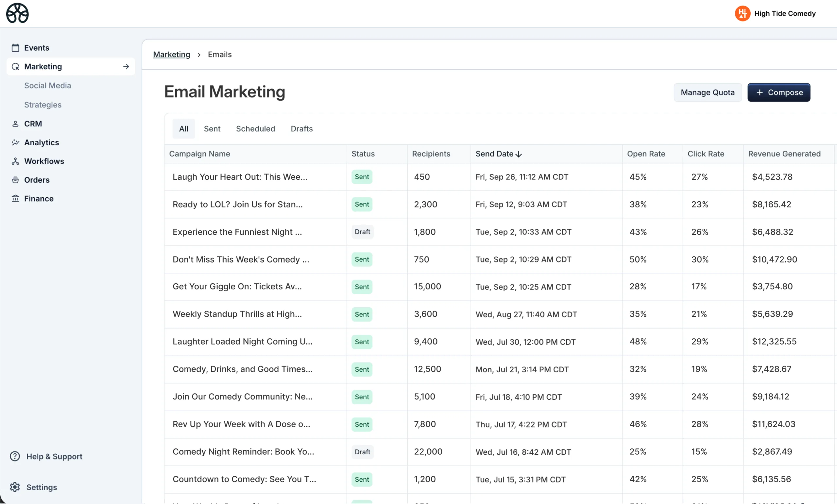Follow the Marketing breadcrumb link
Screen dimensions: 837x504
click(x=172, y=54)
